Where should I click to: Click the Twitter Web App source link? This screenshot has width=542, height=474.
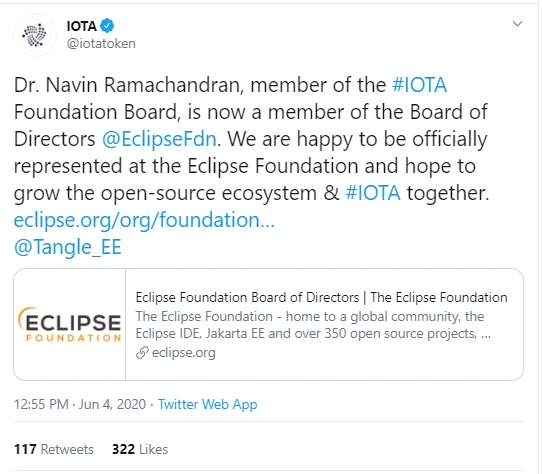(207, 405)
